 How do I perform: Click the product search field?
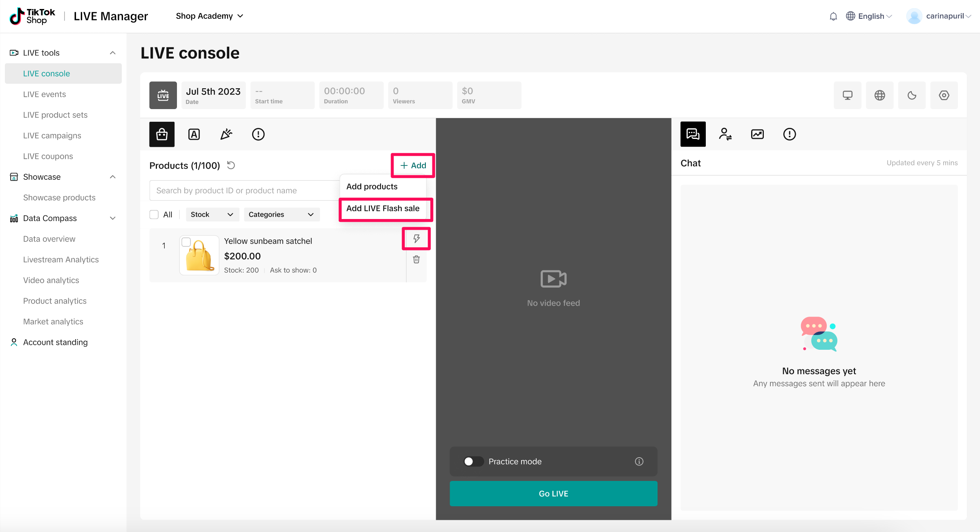244,190
